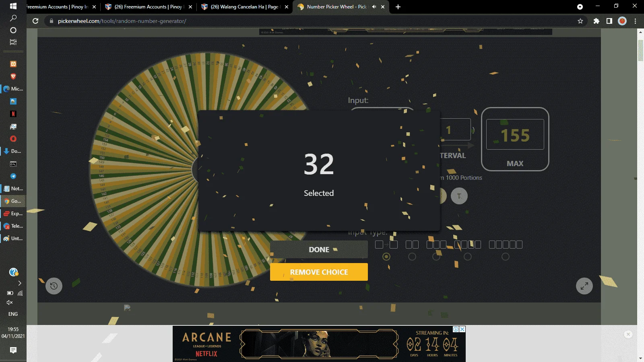Switch to the Google Chrome taskbar item
The height and width of the screenshot is (362, 644).
point(13,201)
